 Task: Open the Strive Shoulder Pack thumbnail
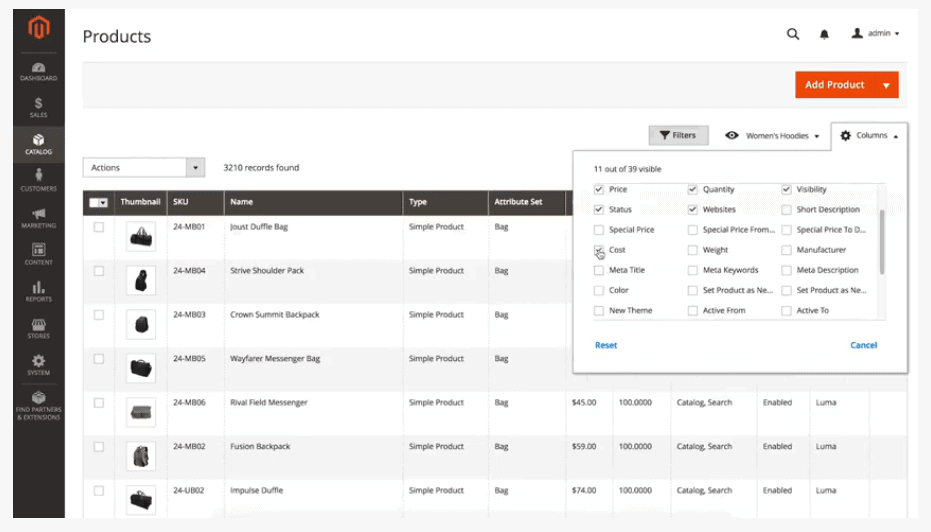click(141, 280)
